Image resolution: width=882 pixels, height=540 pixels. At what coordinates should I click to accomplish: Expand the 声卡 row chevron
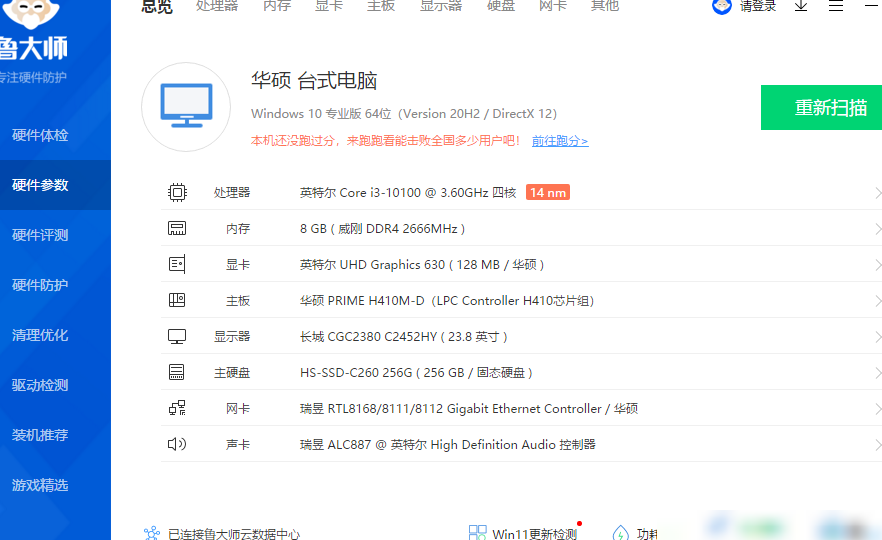878,445
